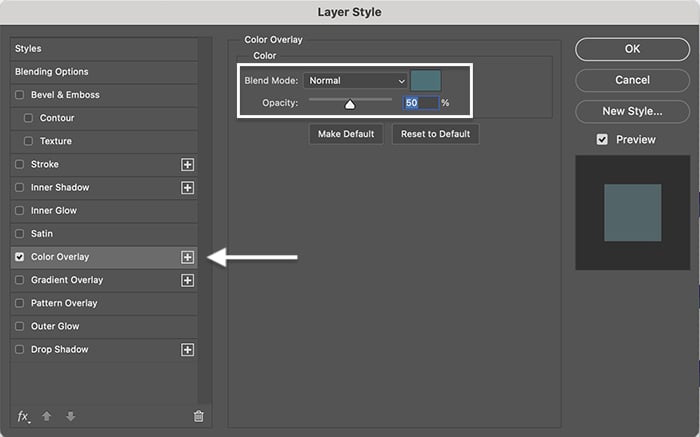
Task: Select the Pattern Overlay label
Action: pyautogui.click(x=64, y=303)
